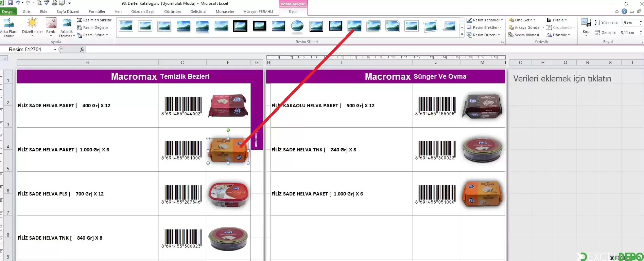Click the select-all corner button

click(4, 58)
